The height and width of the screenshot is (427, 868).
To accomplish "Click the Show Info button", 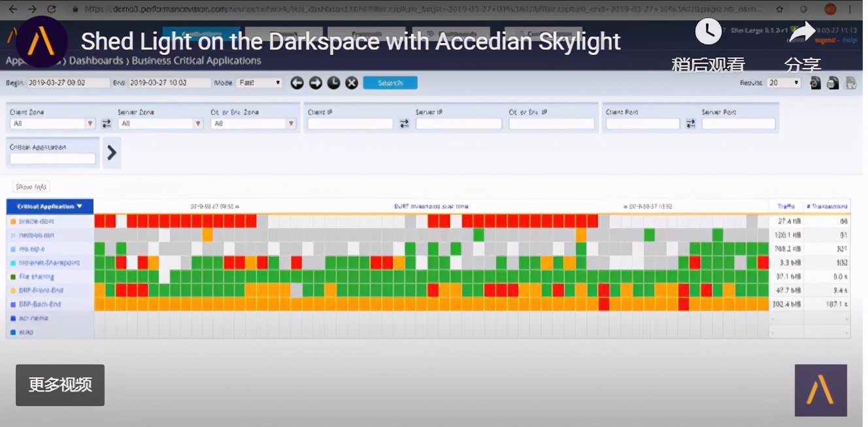I will click(31, 187).
